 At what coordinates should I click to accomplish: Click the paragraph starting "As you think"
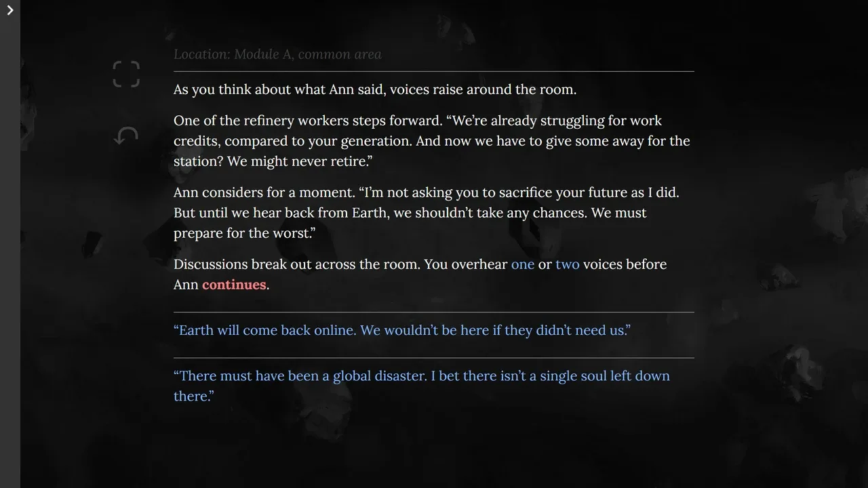click(x=374, y=89)
